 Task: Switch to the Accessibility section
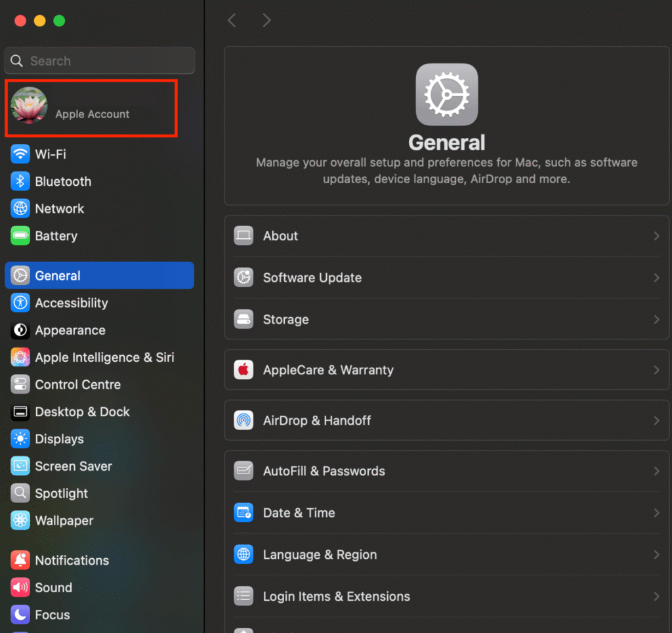100,303
